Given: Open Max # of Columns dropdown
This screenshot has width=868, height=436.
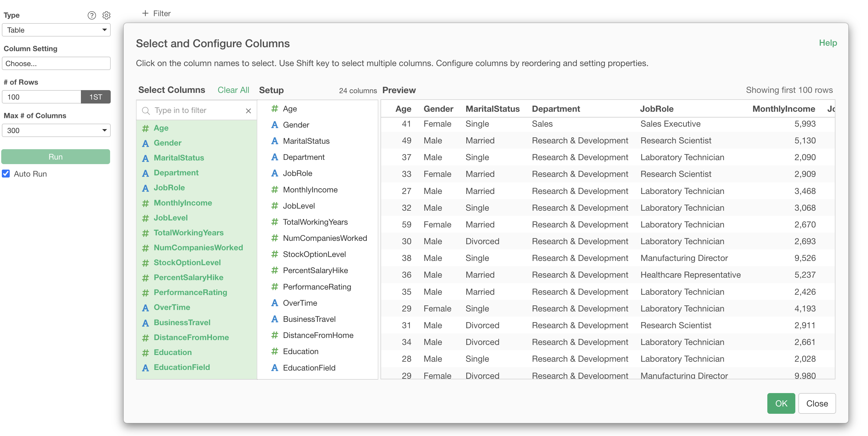Looking at the screenshot, I should (56, 131).
